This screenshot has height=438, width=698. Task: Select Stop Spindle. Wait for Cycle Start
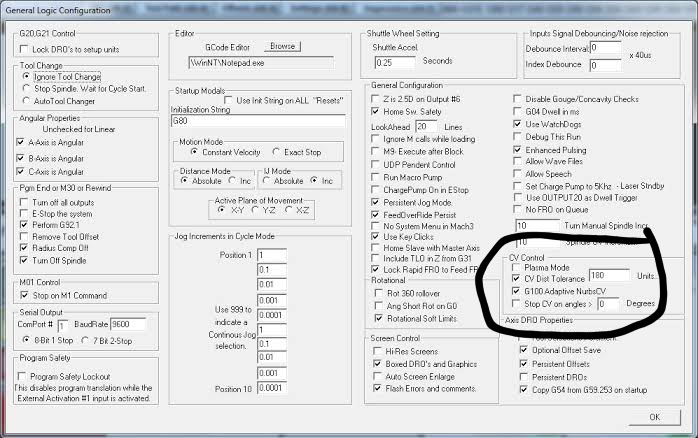(x=26, y=89)
